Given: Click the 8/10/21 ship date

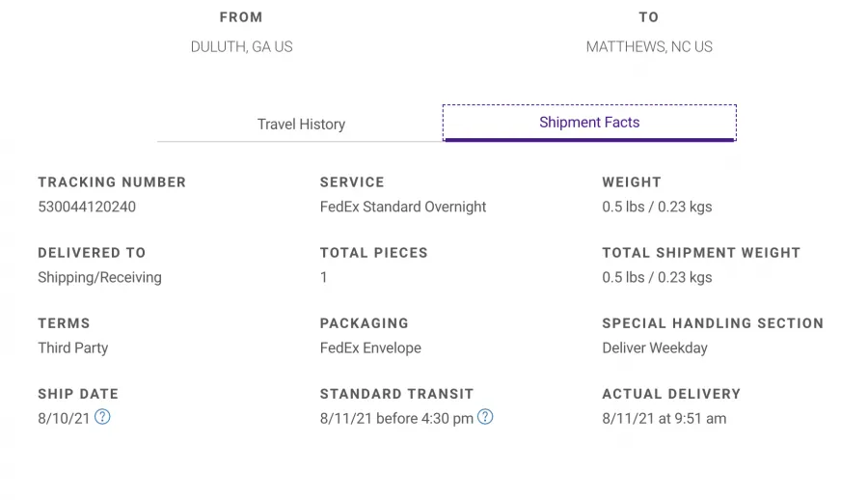Looking at the screenshot, I should tap(64, 419).
